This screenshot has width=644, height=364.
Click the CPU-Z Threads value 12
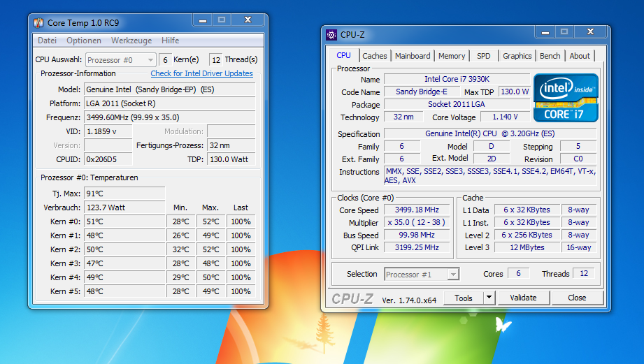coord(584,273)
